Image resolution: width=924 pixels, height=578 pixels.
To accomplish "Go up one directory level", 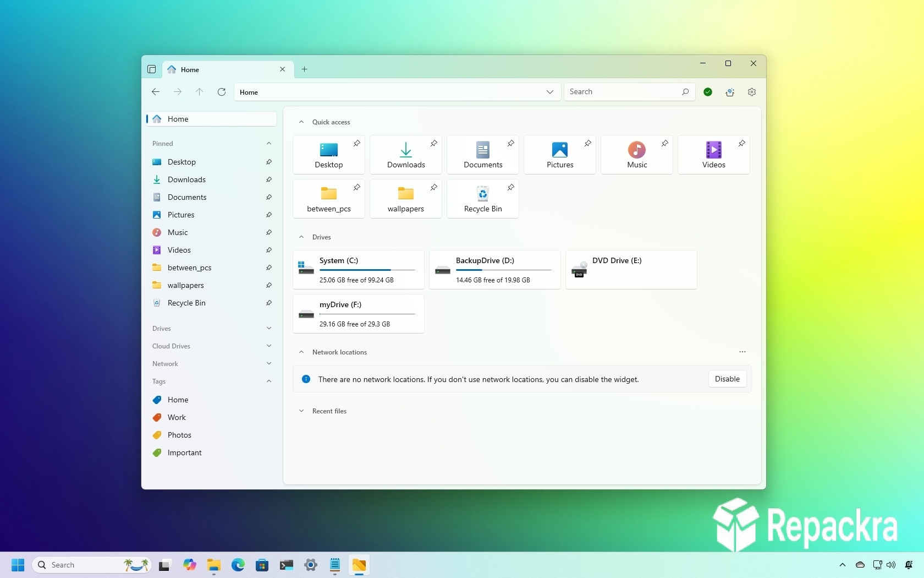I will pos(200,92).
